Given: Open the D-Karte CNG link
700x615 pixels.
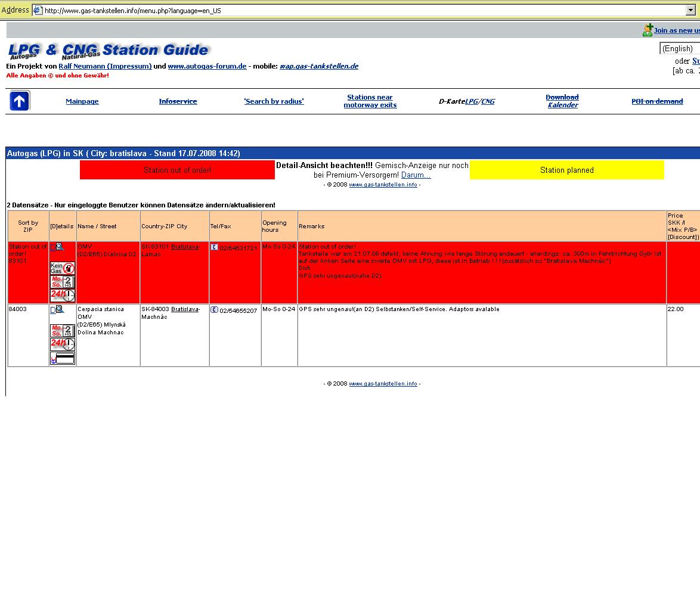Looking at the screenshot, I should coord(488,101).
